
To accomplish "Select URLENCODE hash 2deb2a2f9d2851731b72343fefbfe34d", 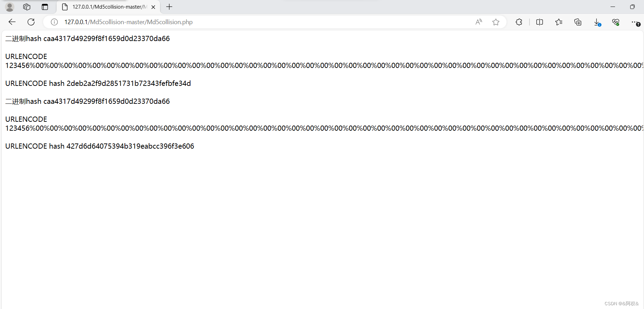I will click(98, 83).
